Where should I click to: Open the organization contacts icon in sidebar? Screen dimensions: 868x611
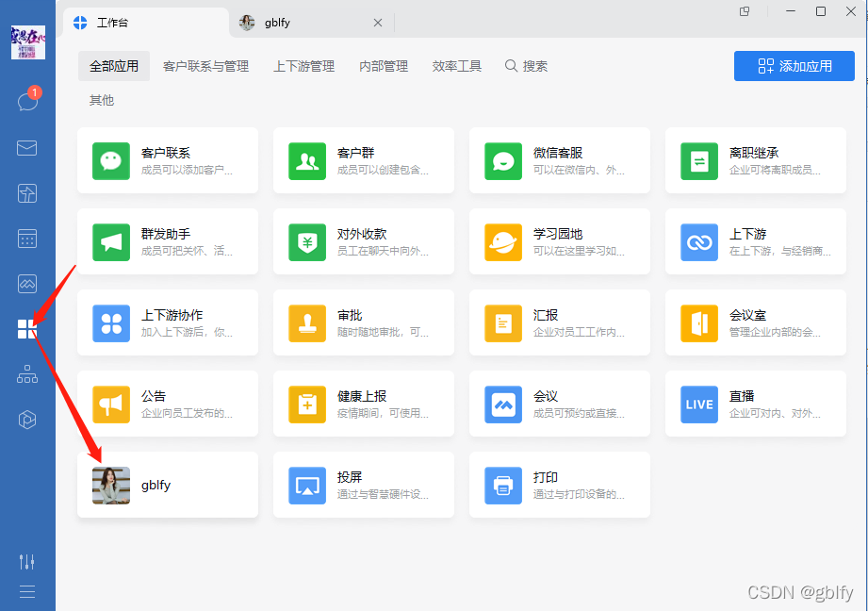coord(27,374)
